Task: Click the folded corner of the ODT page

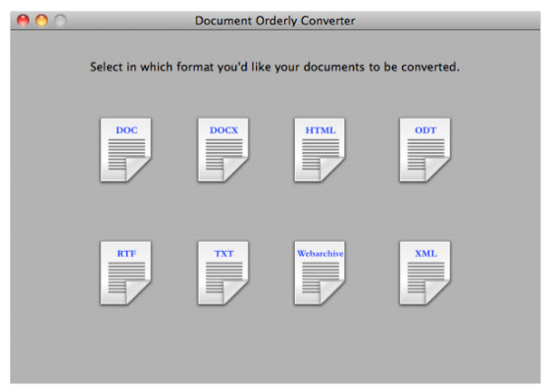Action: click(x=436, y=168)
